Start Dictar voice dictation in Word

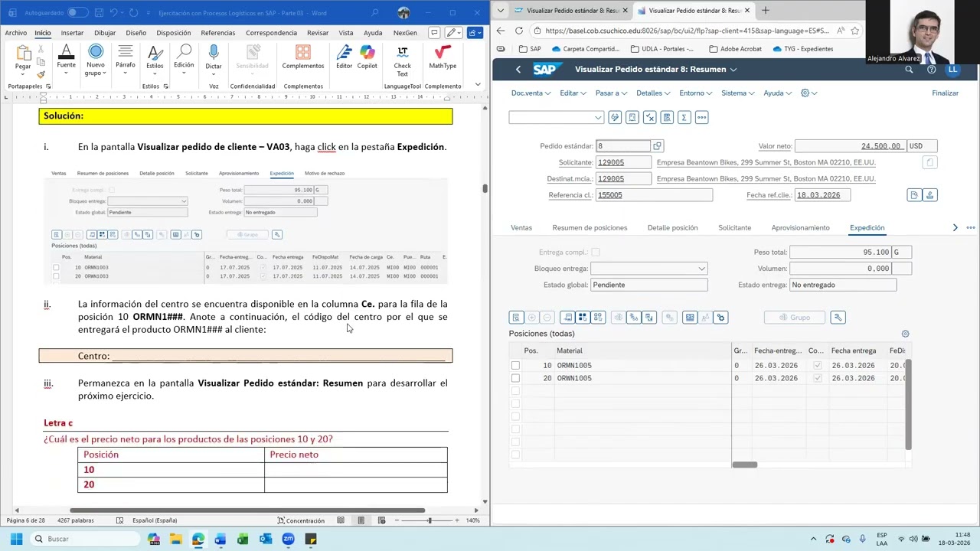(x=214, y=57)
